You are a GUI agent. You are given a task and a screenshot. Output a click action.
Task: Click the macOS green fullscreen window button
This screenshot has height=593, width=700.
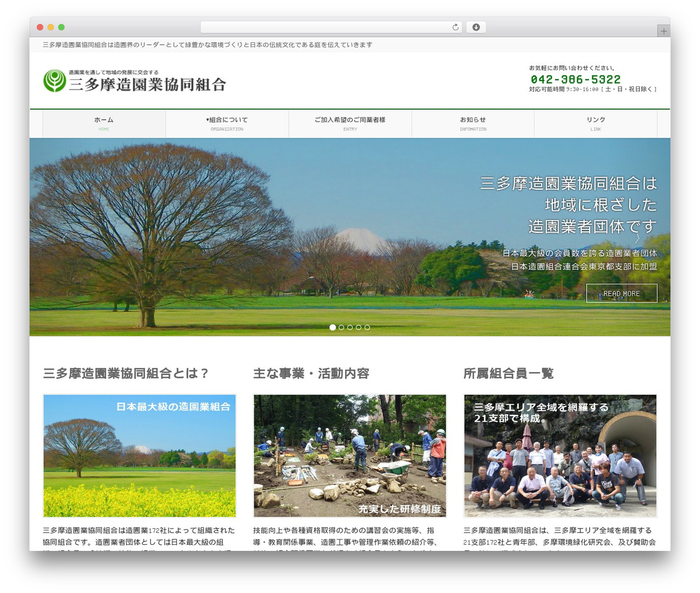pyautogui.click(x=61, y=27)
